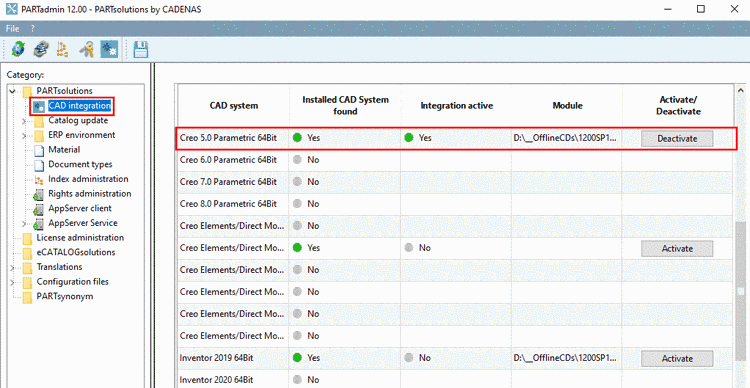The width and height of the screenshot is (750, 388).
Task: Click the Inventor 2019 module path cell
Action: [567, 358]
